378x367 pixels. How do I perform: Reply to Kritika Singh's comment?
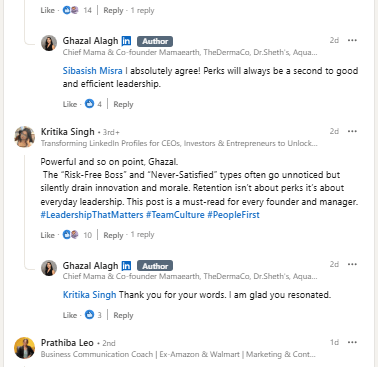(113, 235)
